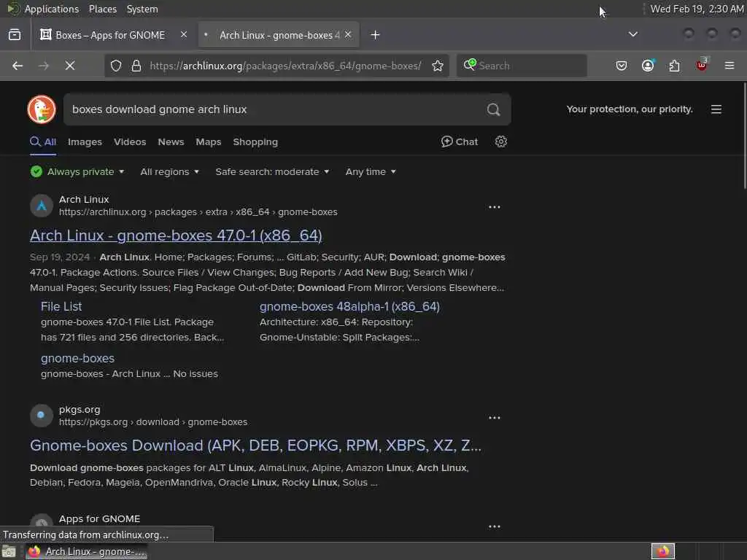
Task: Open more options for Apps for GNOME result
Action: (495, 526)
